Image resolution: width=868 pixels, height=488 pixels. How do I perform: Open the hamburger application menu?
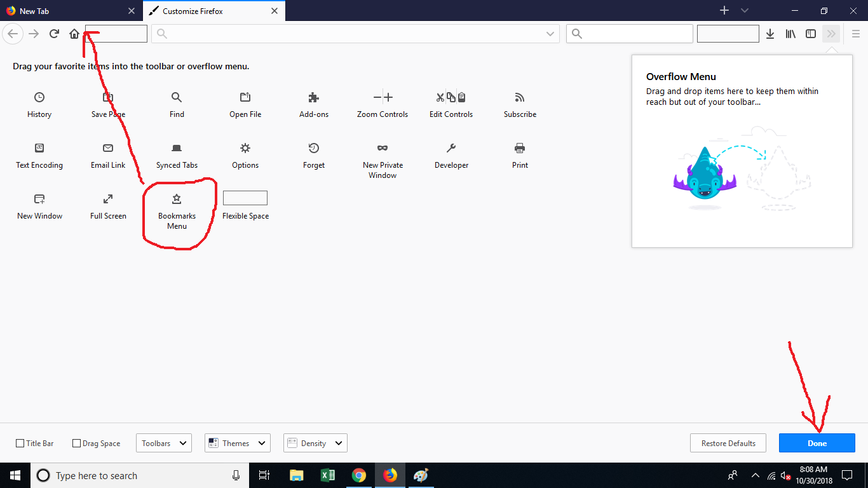856,34
